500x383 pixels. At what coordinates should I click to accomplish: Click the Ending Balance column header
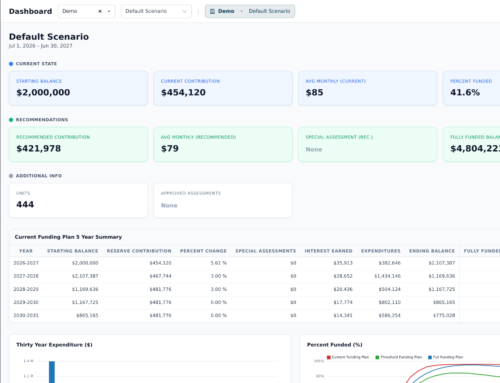click(x=432, y=251)
